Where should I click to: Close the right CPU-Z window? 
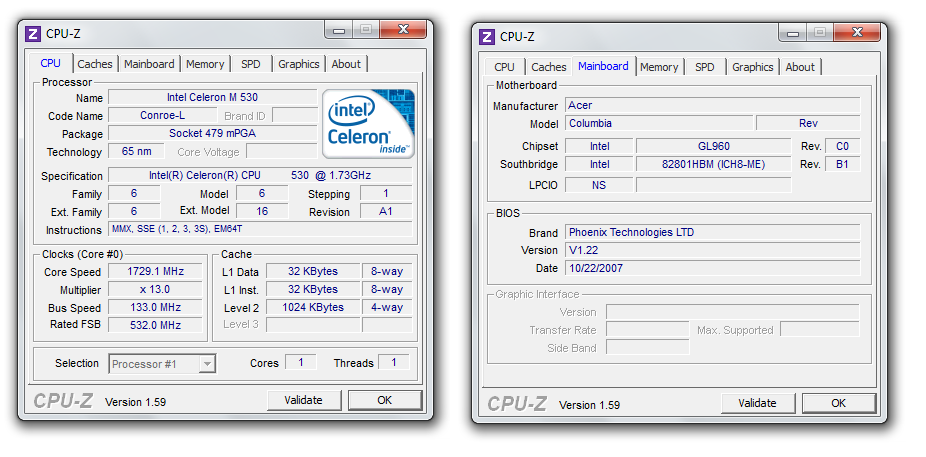point(857,32)
